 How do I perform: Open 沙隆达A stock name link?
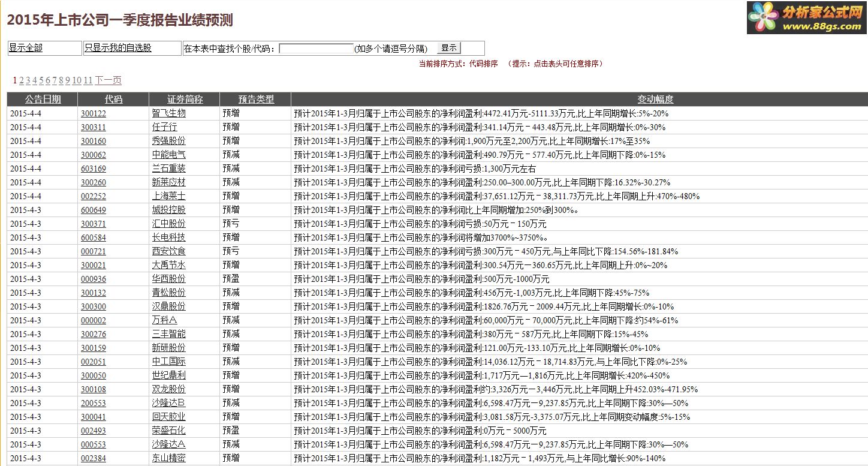point(169,444)
